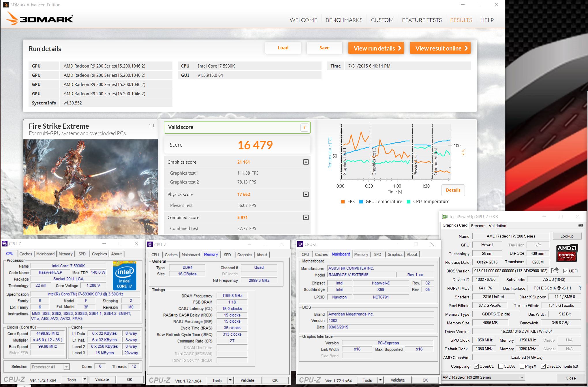Open BENCHMARKS tab in 3DMark
588x387 pixels.
point(344,20)
